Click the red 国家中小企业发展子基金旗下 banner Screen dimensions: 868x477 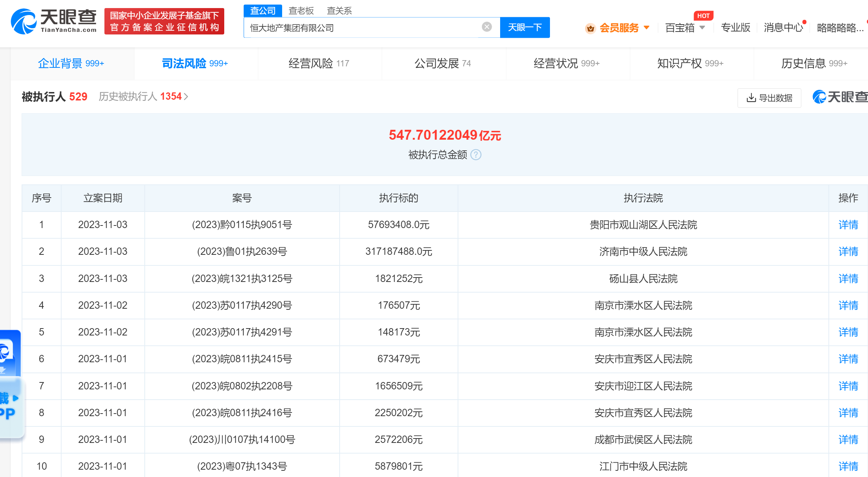click(x=164, y=21)
